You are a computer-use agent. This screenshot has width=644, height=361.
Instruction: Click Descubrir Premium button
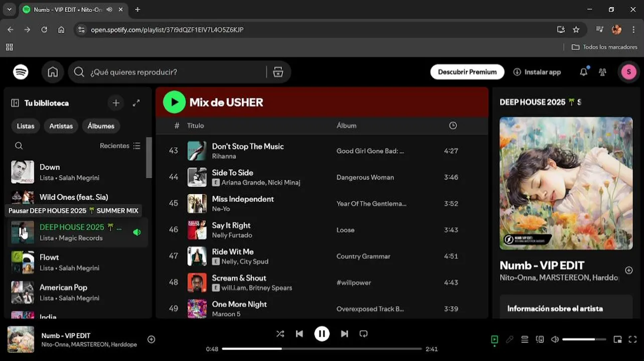467,72
